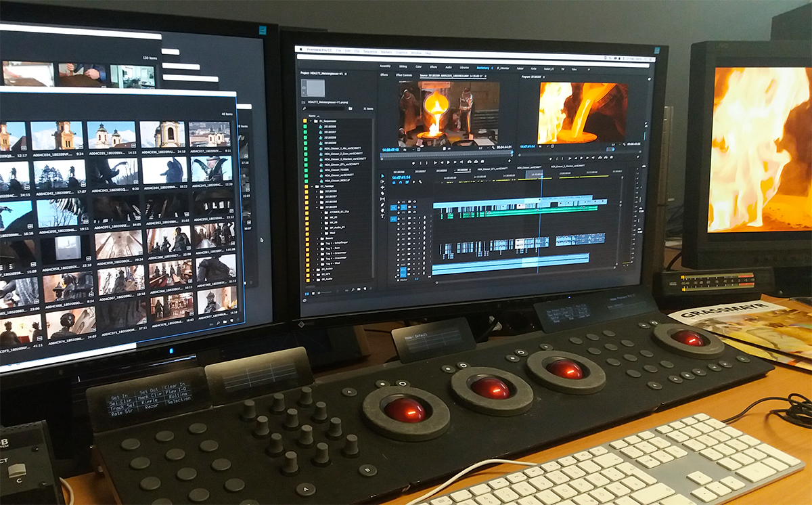Select the Selection tool in the Premiere tools panel

[x=383, y=176]
